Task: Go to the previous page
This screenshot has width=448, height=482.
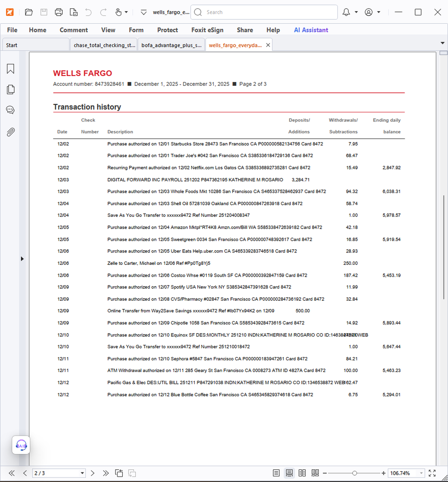Action: point(25,473)
